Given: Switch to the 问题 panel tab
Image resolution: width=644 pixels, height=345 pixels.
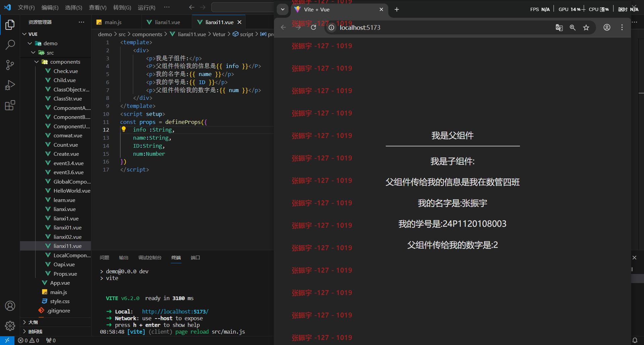Looking at the screenshot, I should click(x=104, y=258).
